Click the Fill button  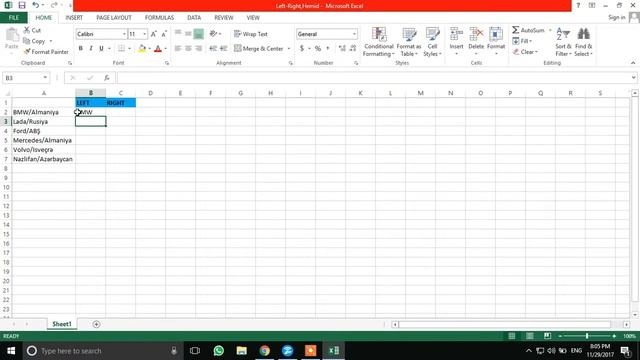click(522, 41)
